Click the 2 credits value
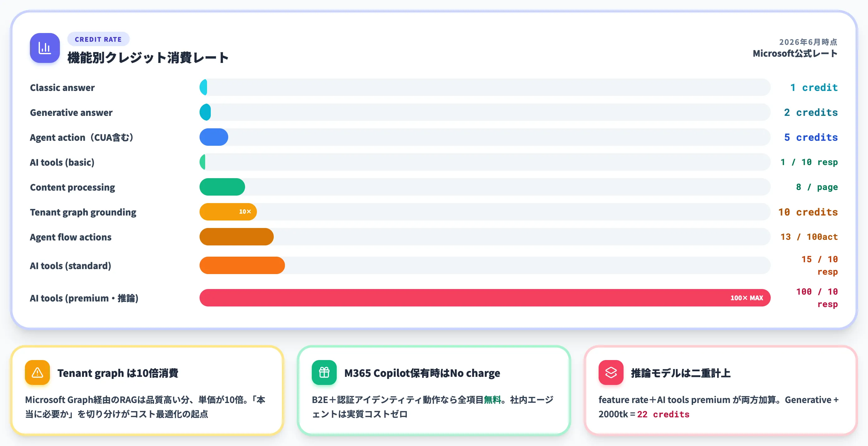The height and width of the screenshot is (446, 868). click(x=811, y=112)
